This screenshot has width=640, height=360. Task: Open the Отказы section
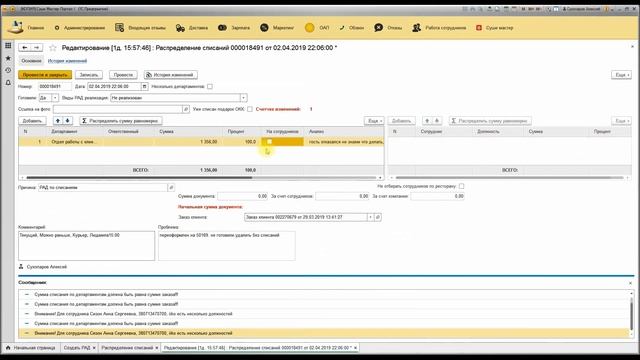[388, 28]
